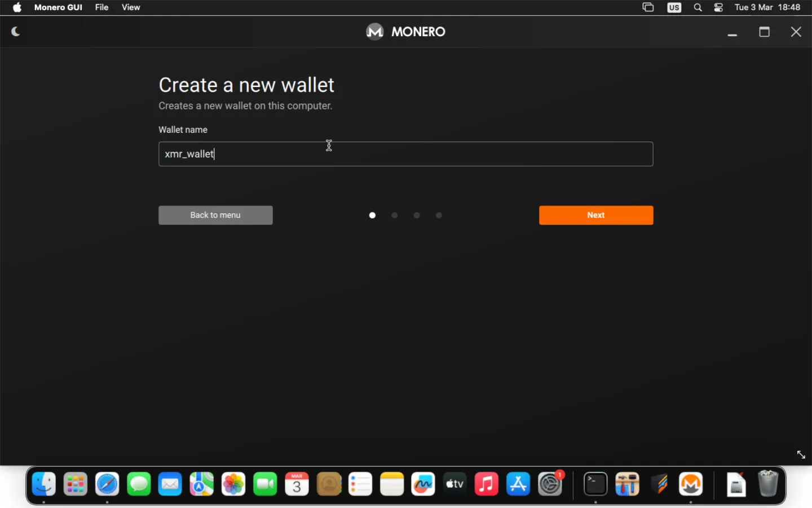Image resolution: width=812 pixels, height=508 pixels.
Task: Open FaceTime from the dock
Action: click(266, 484)
